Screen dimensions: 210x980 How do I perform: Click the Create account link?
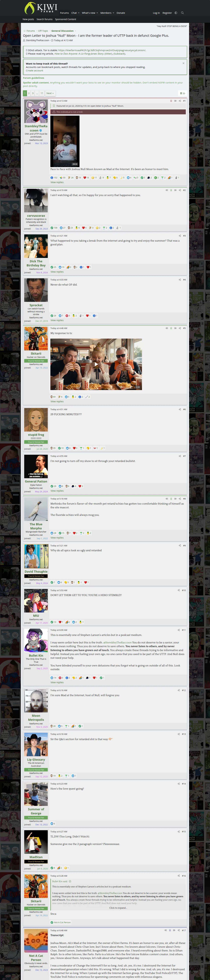click(x=34, y=71)
